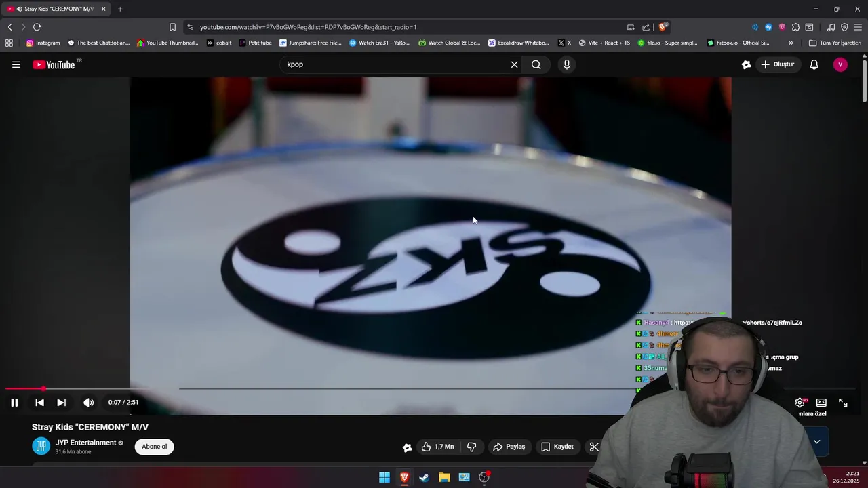Skip to the next video
This screenshot has height=488, width=868.
pos(61,403)
